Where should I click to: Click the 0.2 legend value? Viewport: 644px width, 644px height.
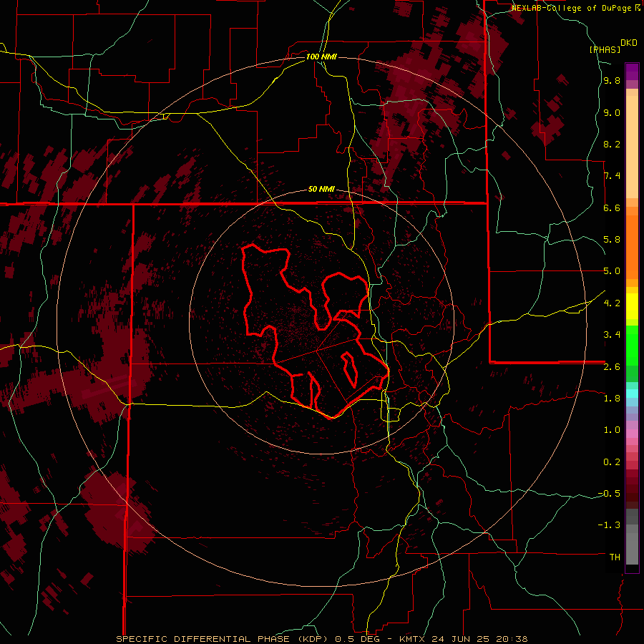point(612,462)
